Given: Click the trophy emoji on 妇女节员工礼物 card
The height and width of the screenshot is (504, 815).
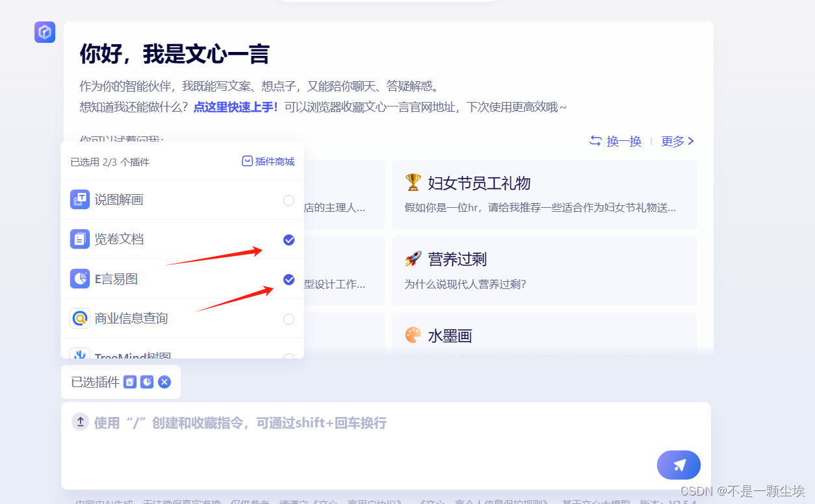Looking at the screenshot, I should 413,183.
